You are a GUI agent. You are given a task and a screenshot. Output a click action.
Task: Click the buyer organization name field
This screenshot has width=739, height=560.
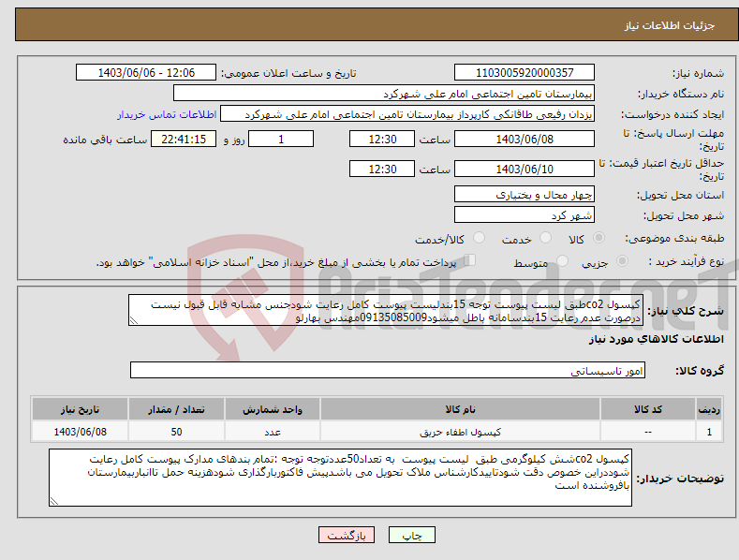(384, 94)
